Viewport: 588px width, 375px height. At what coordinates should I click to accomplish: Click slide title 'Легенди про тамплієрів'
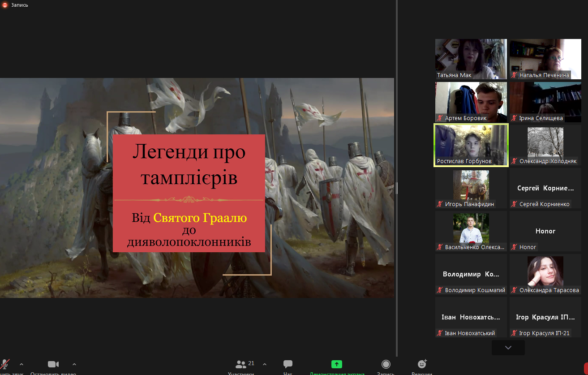tap(189, 165)
